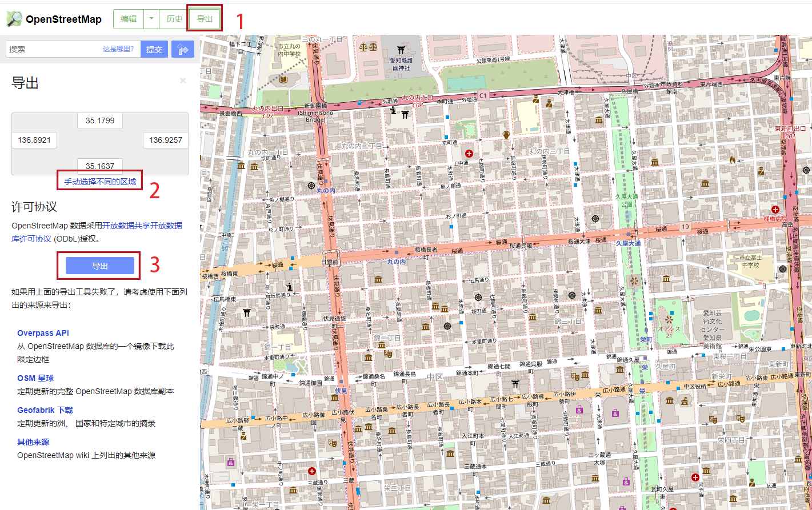Click the south latitude field 35.1637
This screenshot has width=812, height=510.
pyautogui.click(x=100, y=166)
